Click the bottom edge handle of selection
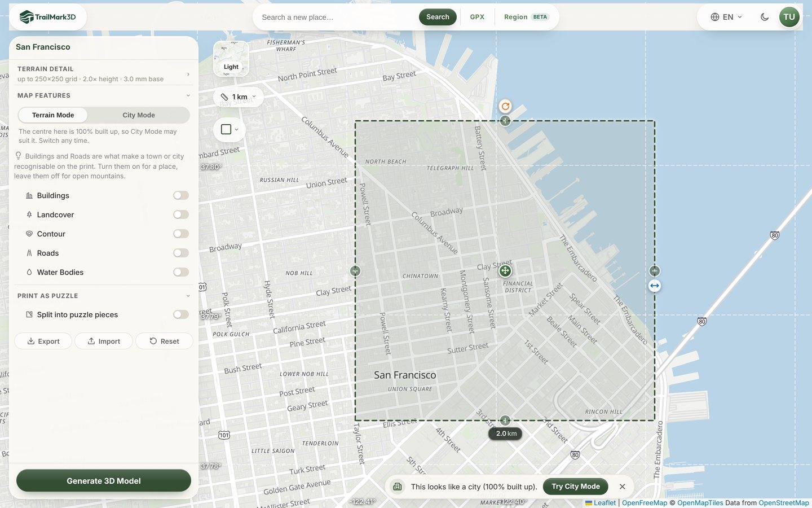Image resolution: width=812 pixels, height=508 pixels. tap(505, 421)
